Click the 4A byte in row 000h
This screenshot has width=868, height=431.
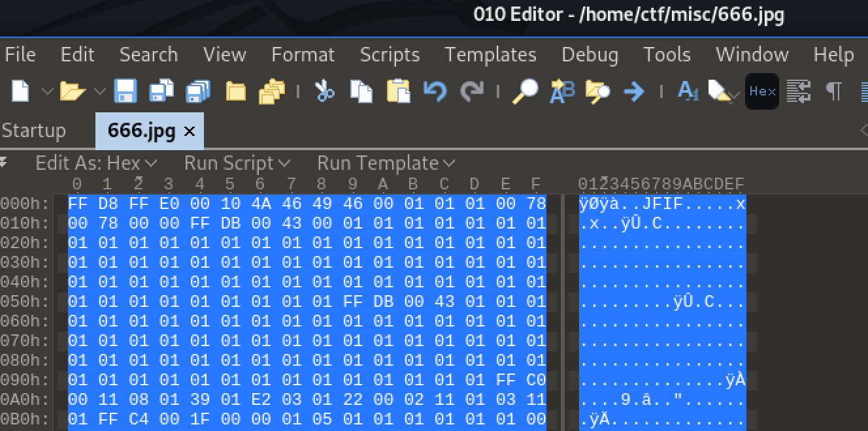(261, 204)
